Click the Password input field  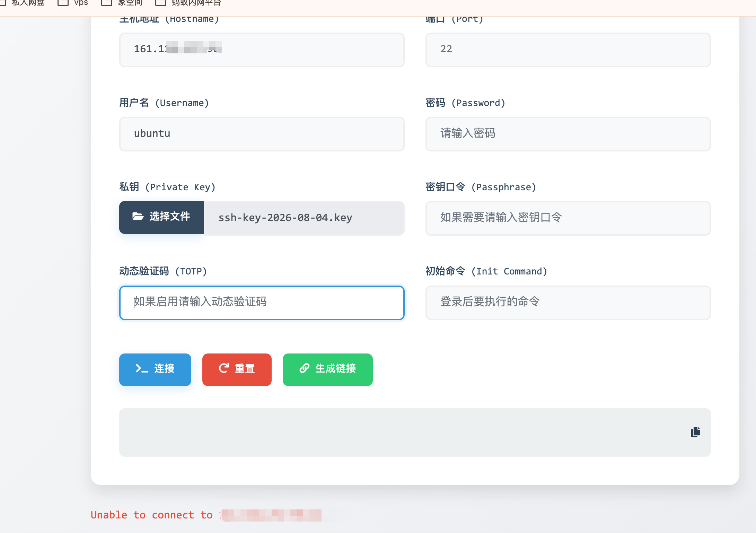(568, 134)
